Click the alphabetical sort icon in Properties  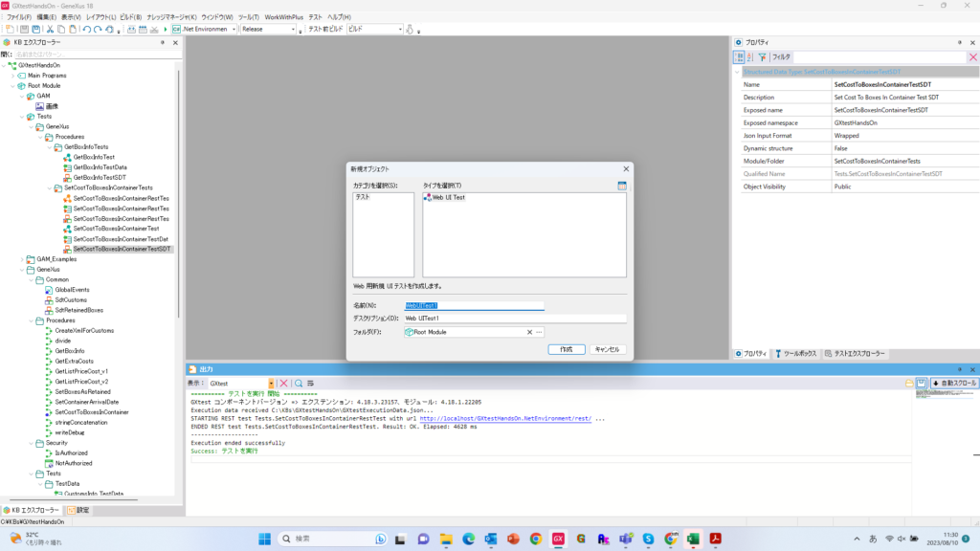[x=750, y=56]
